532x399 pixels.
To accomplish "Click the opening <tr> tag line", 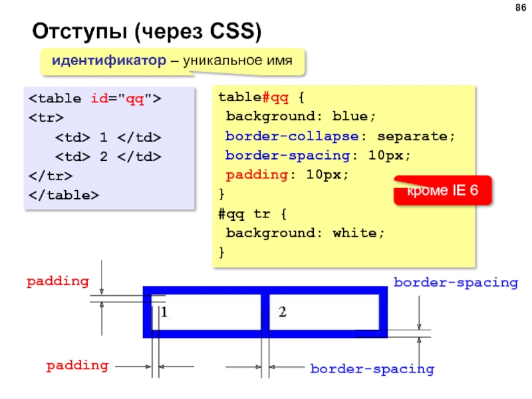I will coord(46,118).
